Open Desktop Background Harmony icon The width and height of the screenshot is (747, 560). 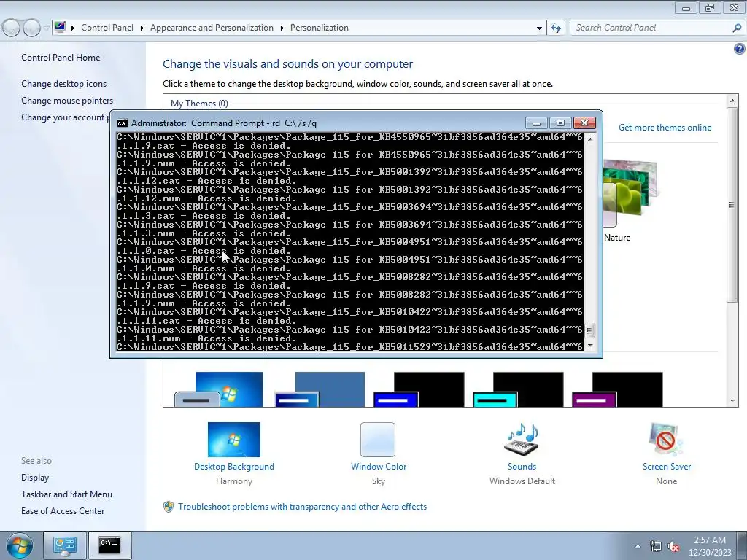(234, 440)
